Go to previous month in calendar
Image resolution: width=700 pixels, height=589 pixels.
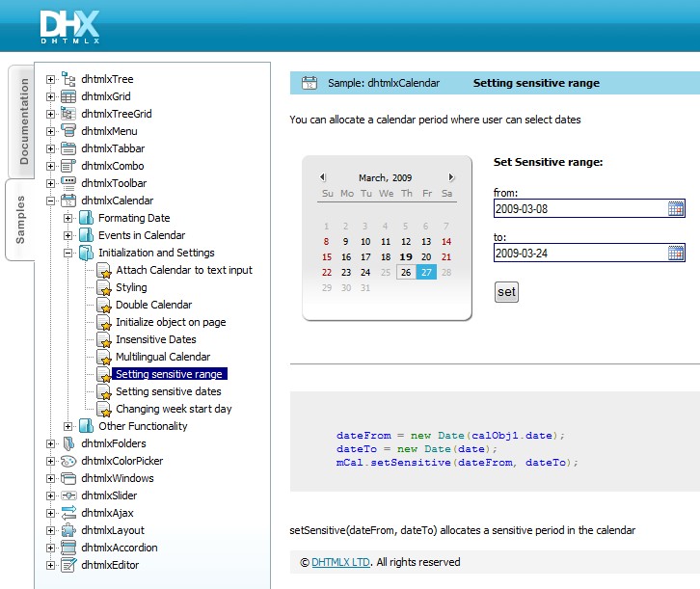pyautogui.click(x=323, y=177)
